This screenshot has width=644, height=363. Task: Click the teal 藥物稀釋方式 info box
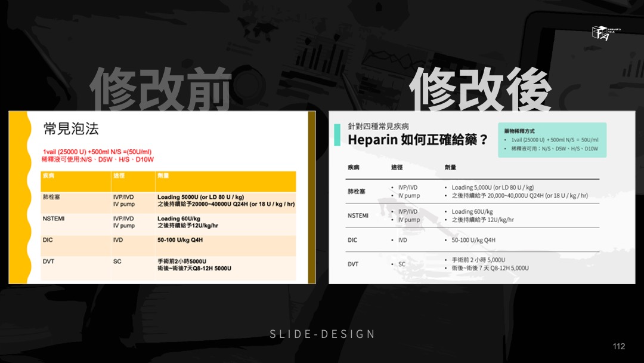coord(552,140)
